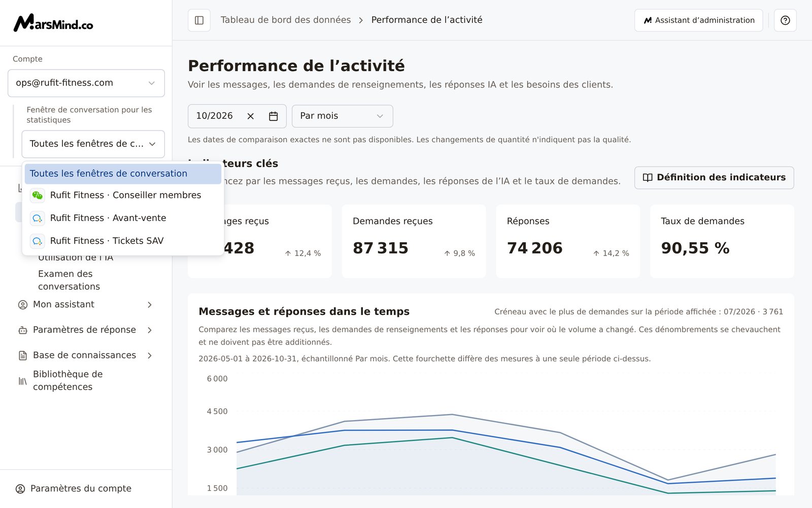Viewport: 812px width, 508px height.
Task: Click the Performance de l'activité breadcrumb
Action: (427, 20)
